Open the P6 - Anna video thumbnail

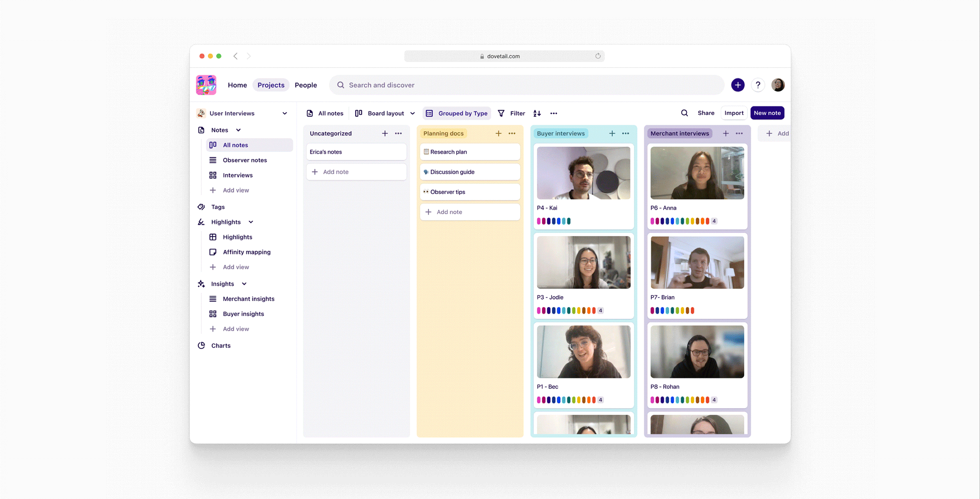pos(697,173)
